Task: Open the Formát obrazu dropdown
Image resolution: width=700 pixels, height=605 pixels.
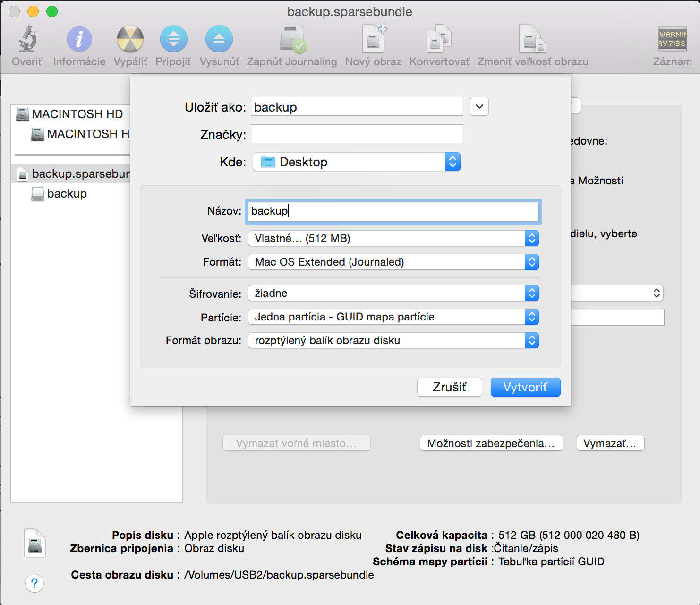Action: (x=393, y=340)
